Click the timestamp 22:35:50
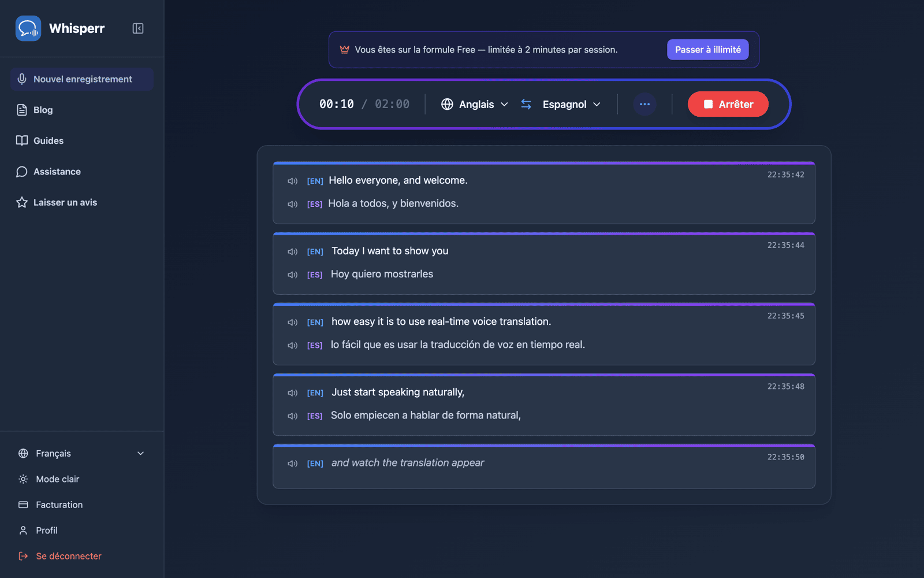 [x=785, y=457]
